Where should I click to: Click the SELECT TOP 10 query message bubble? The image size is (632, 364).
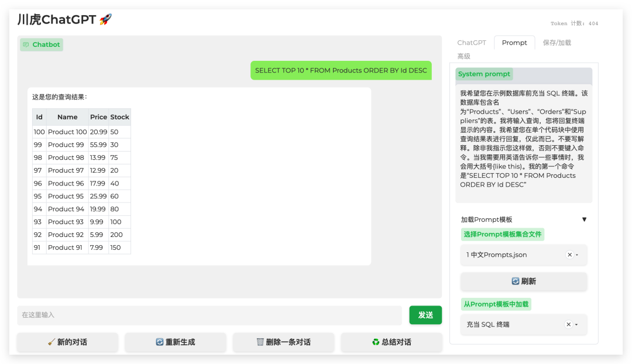[342, 70]
